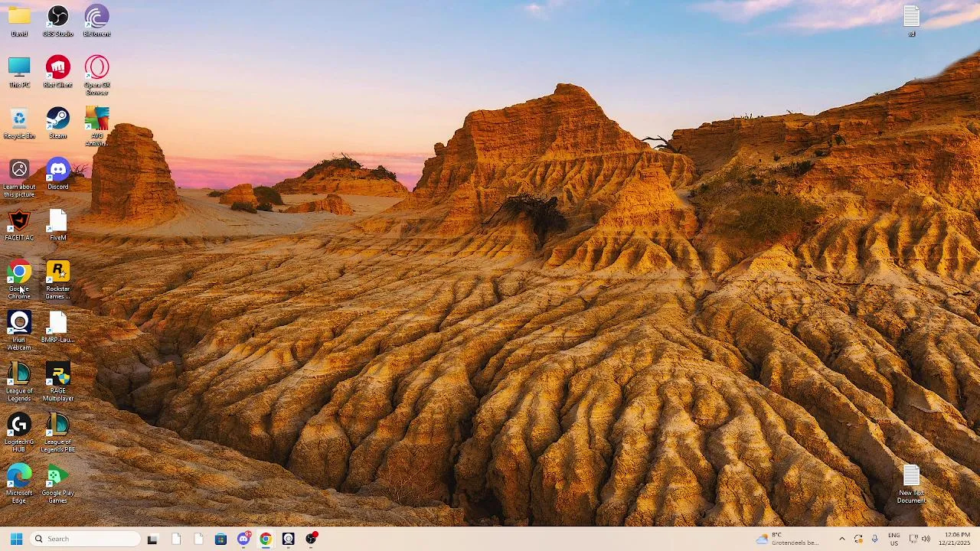This screenshot has height=551, width=980.
Task: Select the Google Chrome desktop shortcut
Action: [19, 280]
